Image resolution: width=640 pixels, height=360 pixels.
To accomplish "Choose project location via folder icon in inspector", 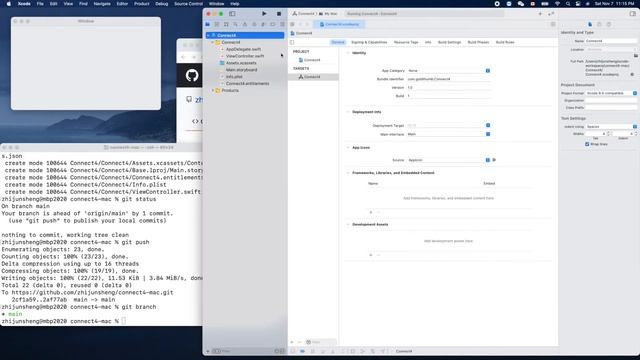I will (x=636, y=56).
